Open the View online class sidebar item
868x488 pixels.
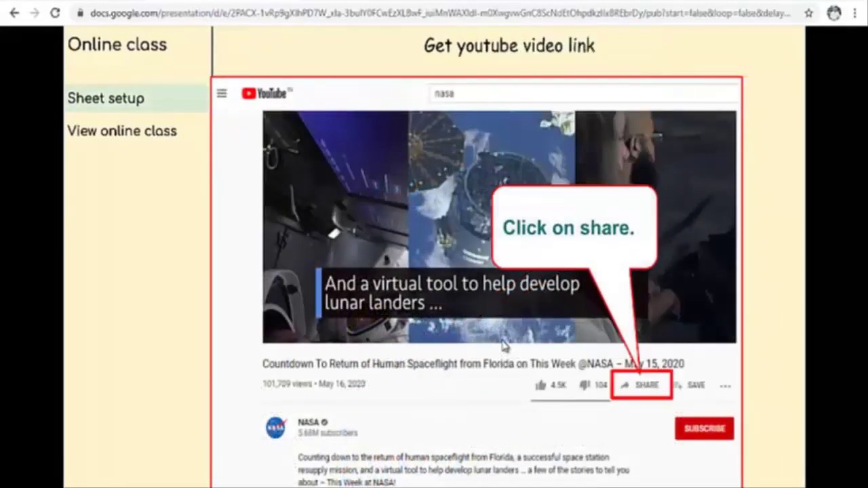click(x=122, y=131)
